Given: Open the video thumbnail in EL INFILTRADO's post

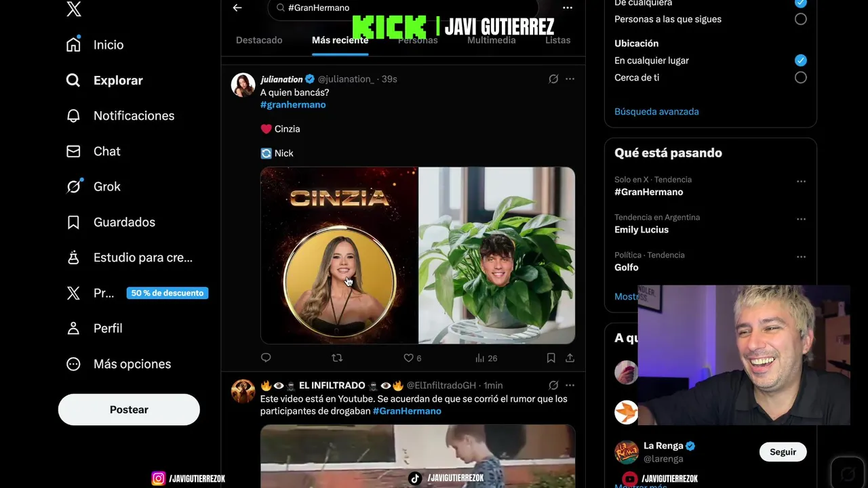Looking at the screenshot, I should tap(418, 456).
